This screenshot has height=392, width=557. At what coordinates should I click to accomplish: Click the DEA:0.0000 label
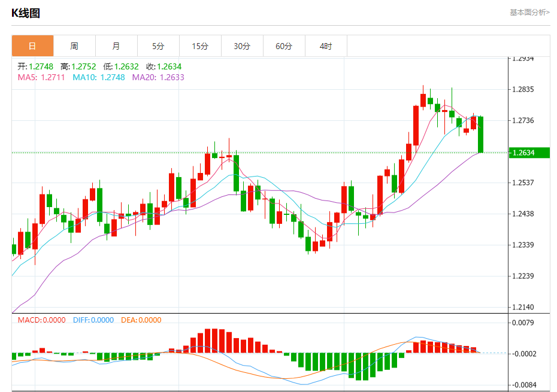(x=141, y=320)
